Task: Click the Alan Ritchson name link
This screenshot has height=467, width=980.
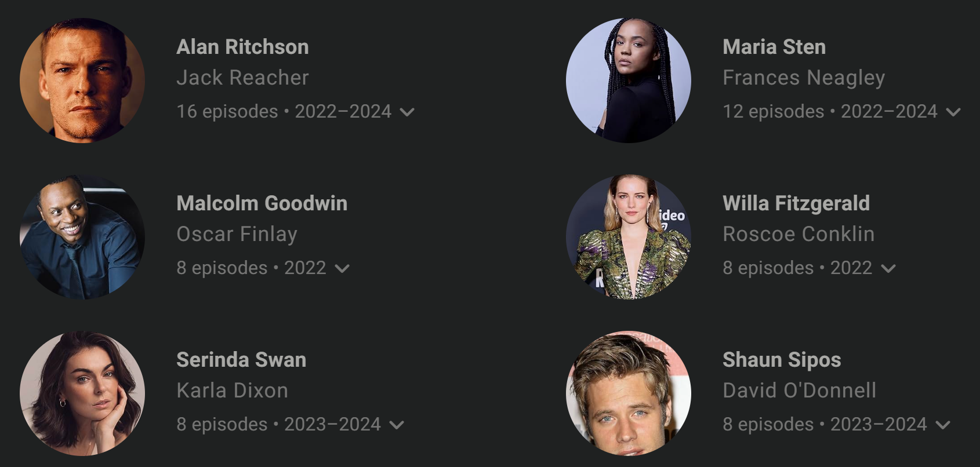Action: [x=242, y=47]
